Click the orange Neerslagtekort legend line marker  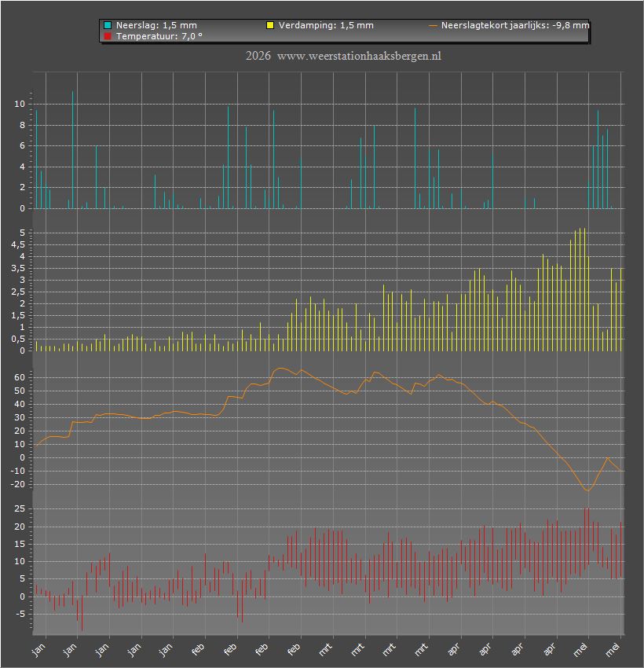433,26
